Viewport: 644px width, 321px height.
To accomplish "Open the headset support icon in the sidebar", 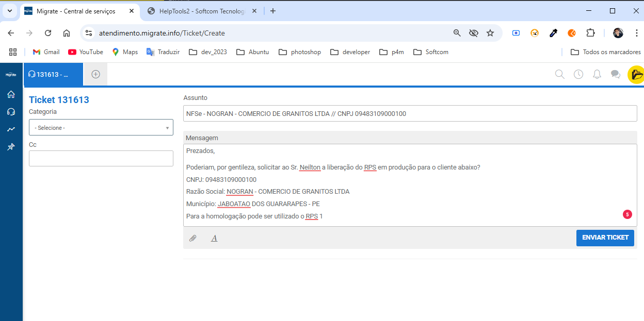I will click(11, 112).
